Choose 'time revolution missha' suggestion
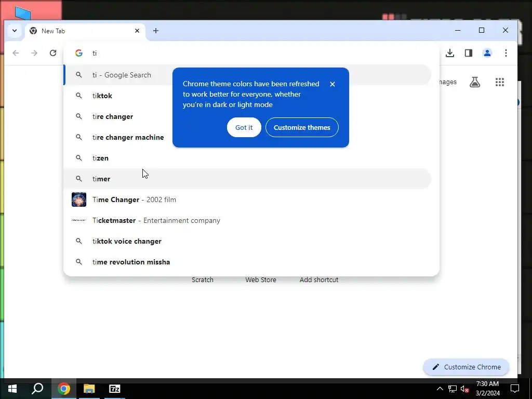Viewport: 532px width, 399px height. pyautogui.click(x=248, y=262)
